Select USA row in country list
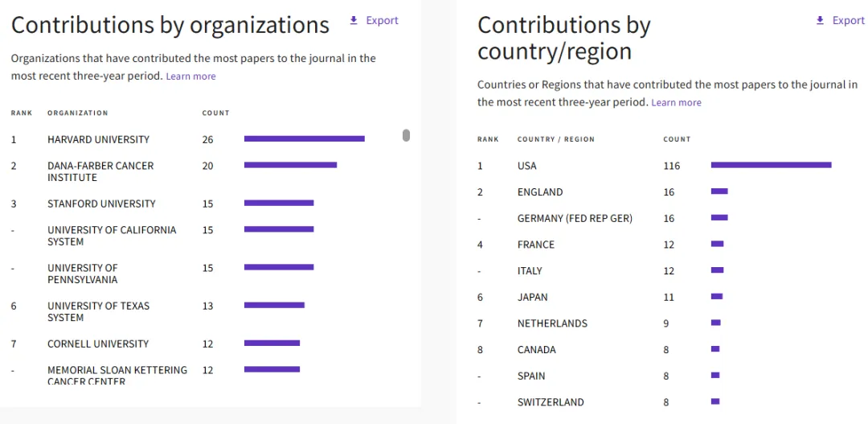Image resolution: width=868 pixels, height=424 pixels. point(527,167)
